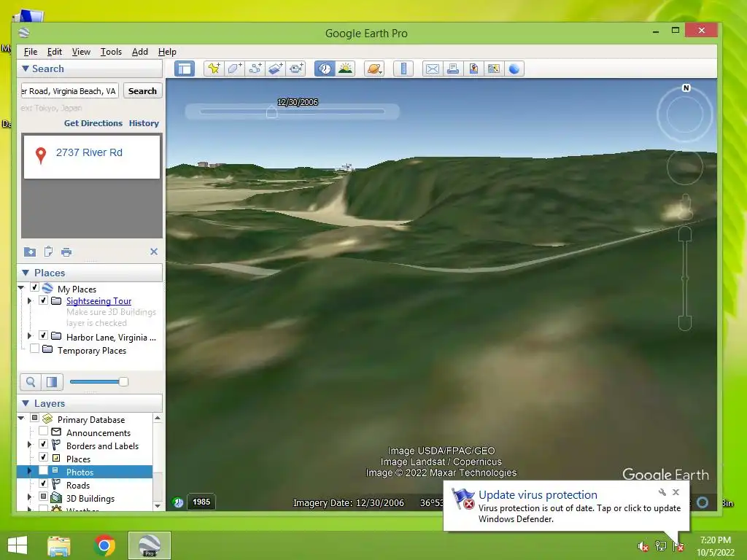Click the Email toolbar icon
Screen dimensions: 747x560
pyautogui.click(x=432, y=69)
